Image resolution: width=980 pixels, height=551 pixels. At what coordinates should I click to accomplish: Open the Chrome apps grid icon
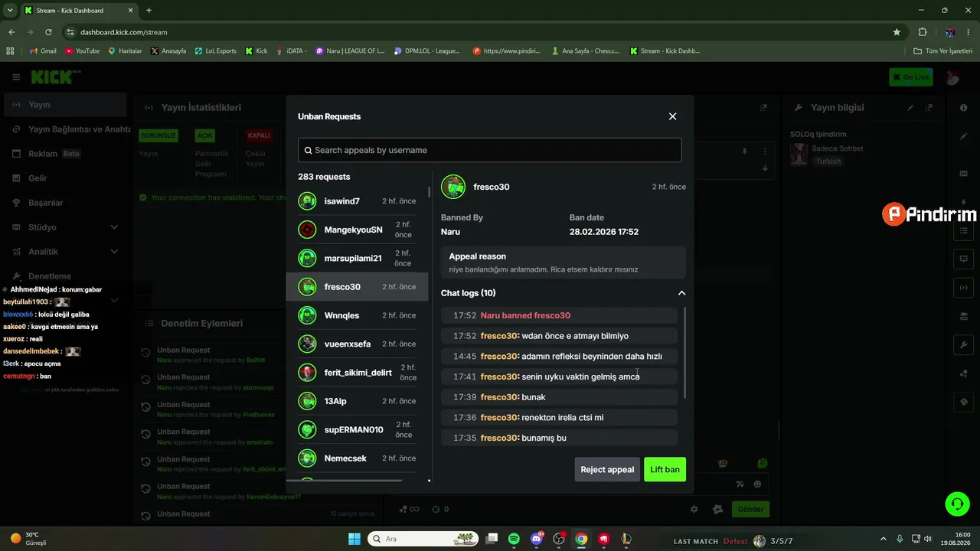[x=10, y=51]
